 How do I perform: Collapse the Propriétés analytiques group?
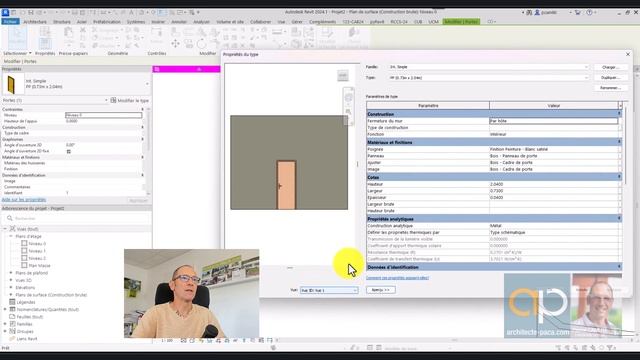[x=619, y=219]
